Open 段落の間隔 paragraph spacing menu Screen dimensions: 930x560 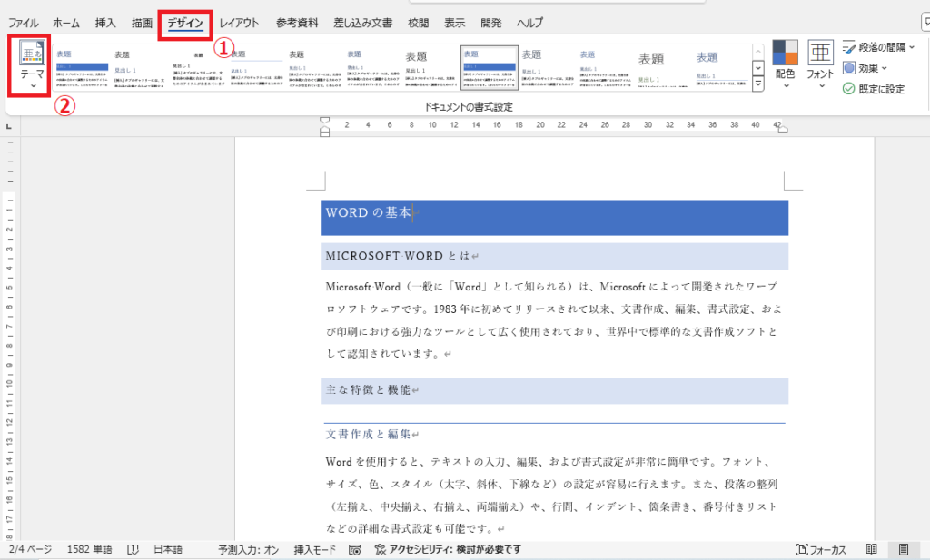pyautogui.click(x=878, y=47)
